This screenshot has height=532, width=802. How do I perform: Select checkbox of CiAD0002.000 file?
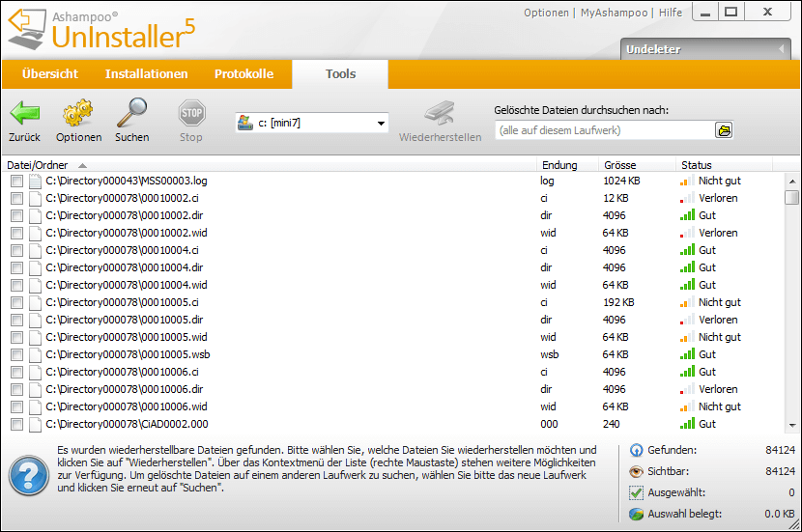click(16, 424)
